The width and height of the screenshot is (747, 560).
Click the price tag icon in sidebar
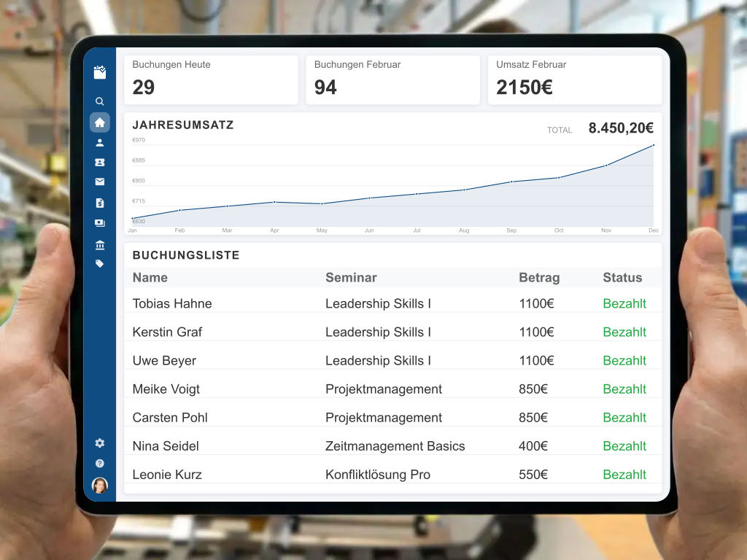[100, 264]
